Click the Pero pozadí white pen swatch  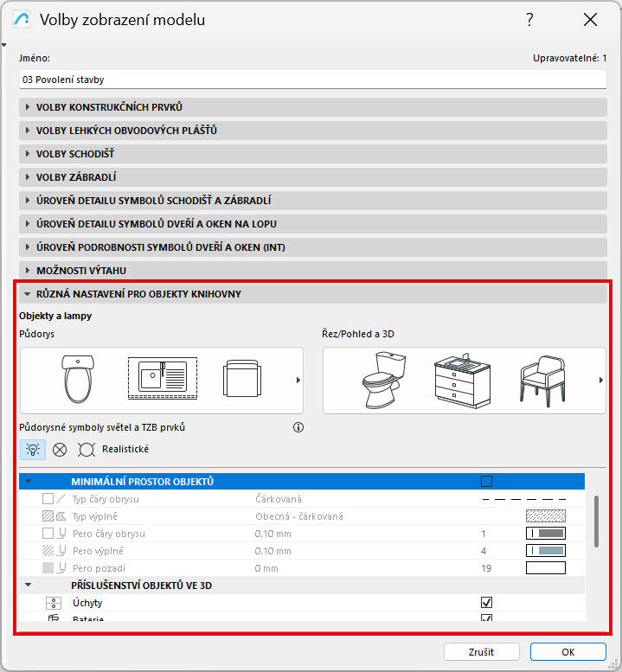[546, 568]
